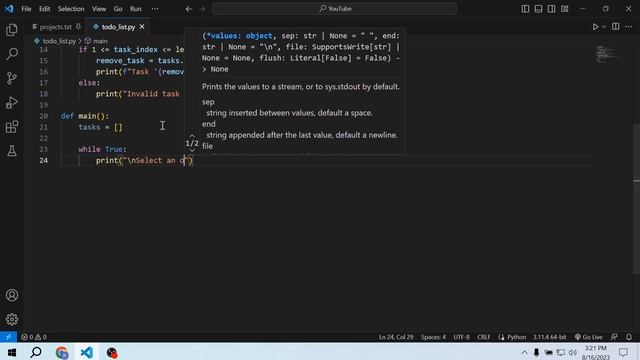Click VS Code icon in taskbar
This screenshot has height=360, width=640.
click(x=87, y=352)
